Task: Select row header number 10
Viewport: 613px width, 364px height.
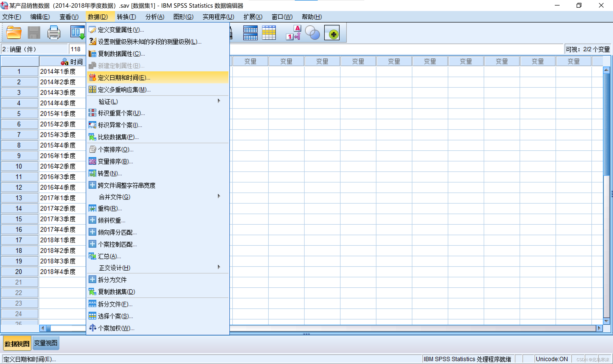Action: [x=19, y=166]
